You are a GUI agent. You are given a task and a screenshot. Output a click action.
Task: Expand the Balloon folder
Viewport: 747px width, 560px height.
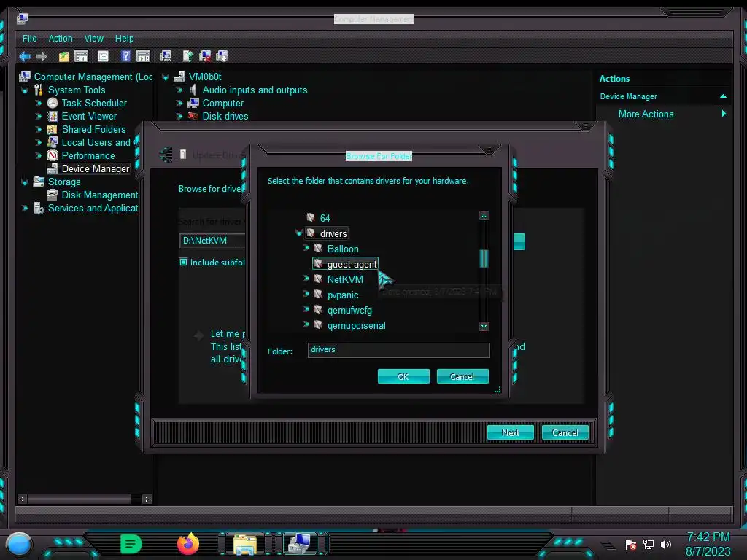(x=306, y=248)
